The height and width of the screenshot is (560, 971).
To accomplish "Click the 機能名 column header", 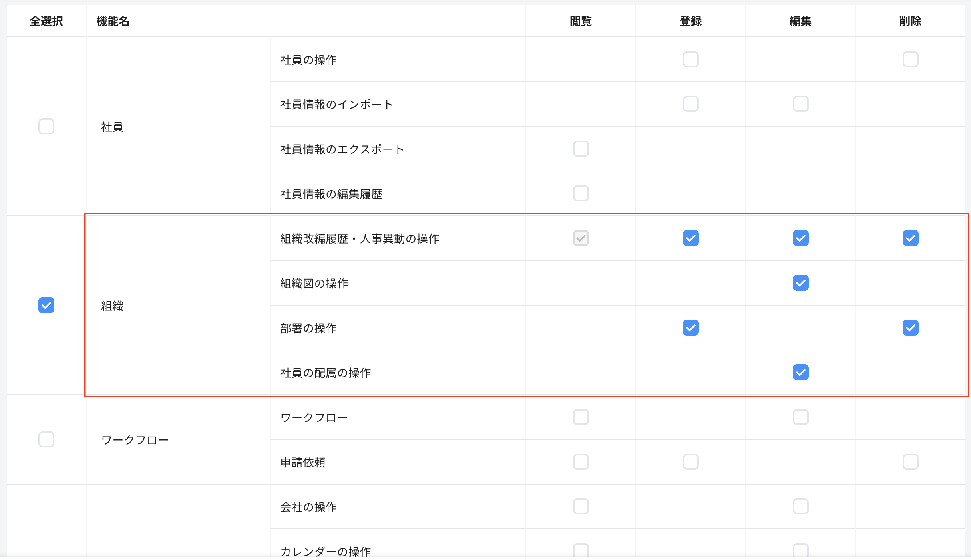I will pos(113,21).
